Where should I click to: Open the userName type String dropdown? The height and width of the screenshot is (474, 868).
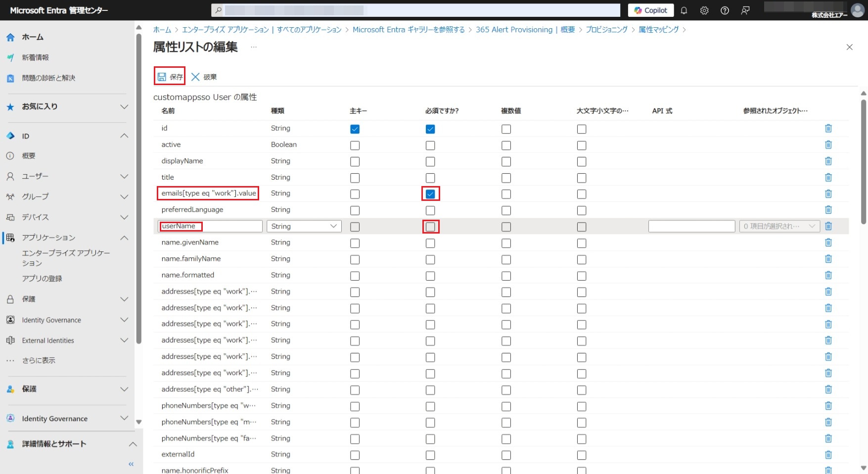(x=304, y=226)
